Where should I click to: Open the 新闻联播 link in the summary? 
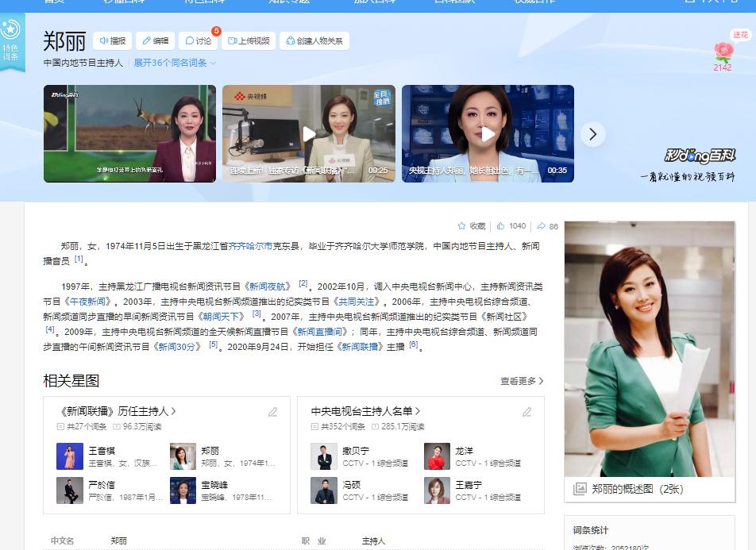pos(360,347)
